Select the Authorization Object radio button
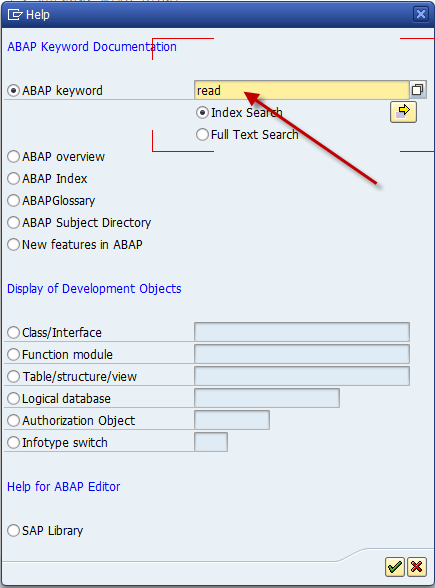435x588 pixels. click(14, 421)
